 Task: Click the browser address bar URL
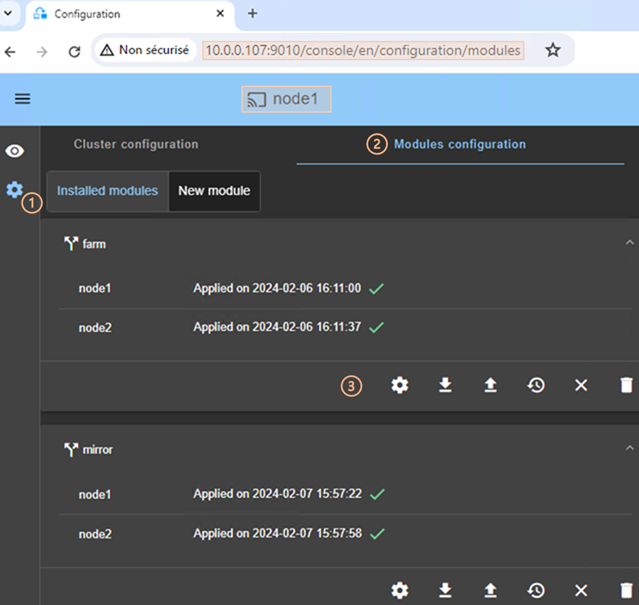coord(363,50)
